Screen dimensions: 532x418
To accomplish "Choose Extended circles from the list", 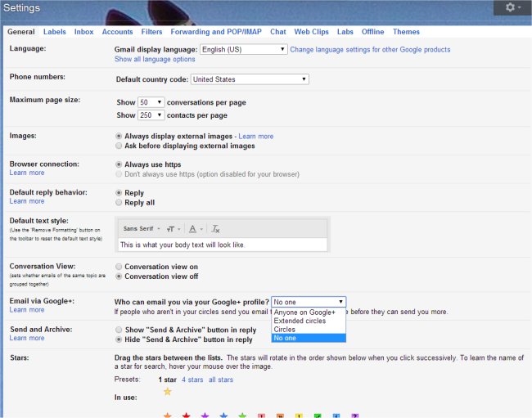I will [x=309, y=321].
